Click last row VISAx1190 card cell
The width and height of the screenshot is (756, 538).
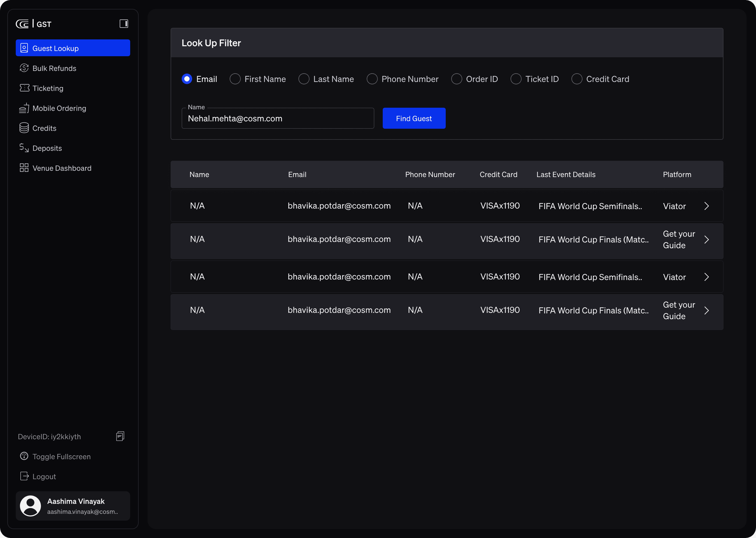click(x=500, y=310)
